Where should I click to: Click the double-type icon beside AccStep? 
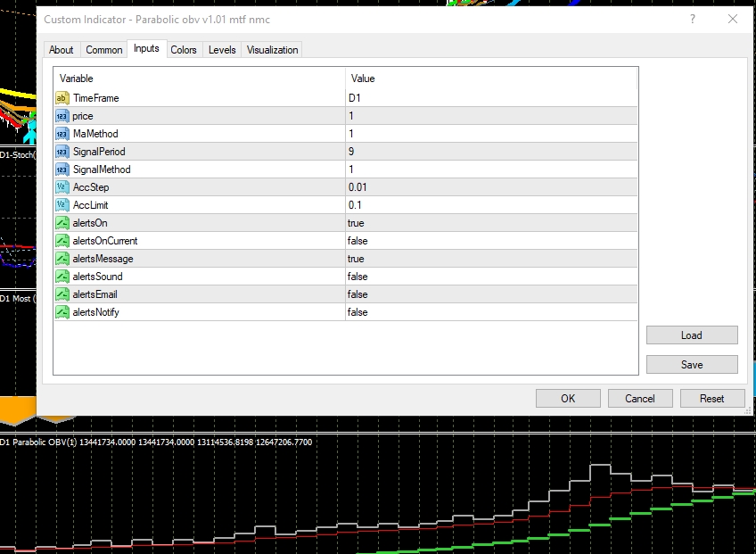point(62,187)
